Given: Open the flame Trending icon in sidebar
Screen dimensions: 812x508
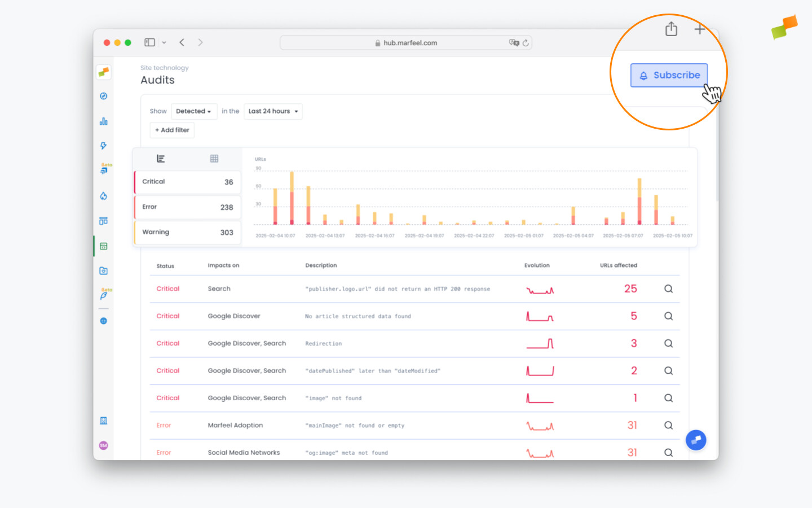Looking at the screenshot, I should point(103,196).
